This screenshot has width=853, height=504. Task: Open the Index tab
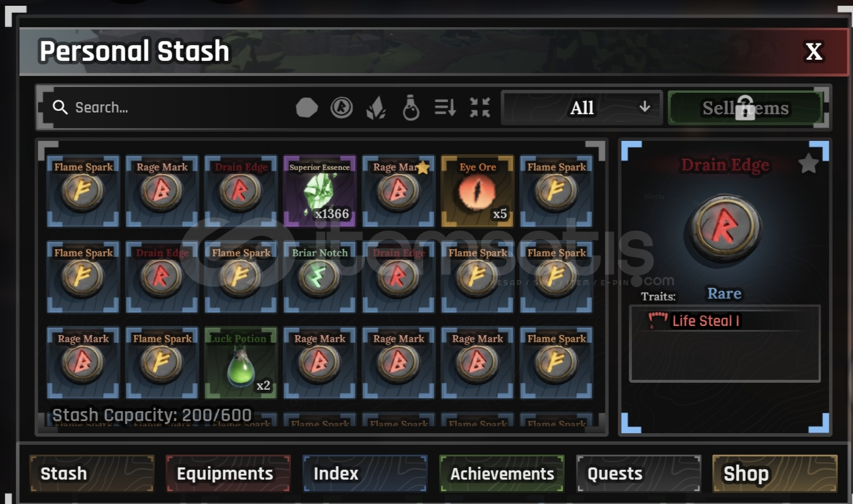(x=365, y=473)
